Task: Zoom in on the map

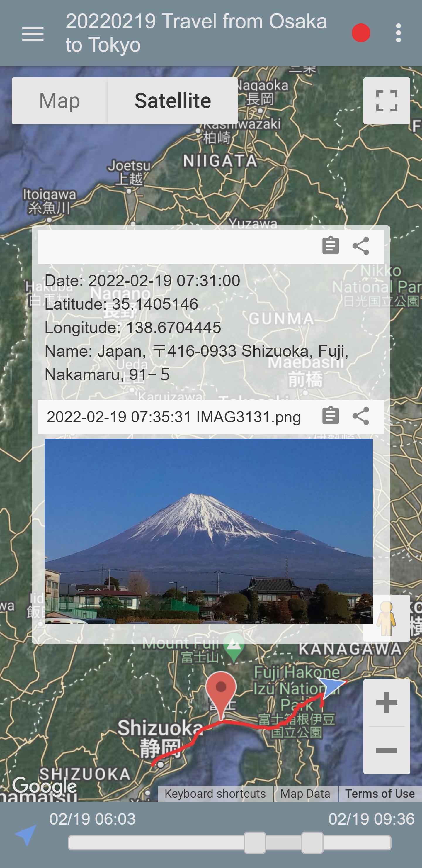Action: (x=387, y=703)
